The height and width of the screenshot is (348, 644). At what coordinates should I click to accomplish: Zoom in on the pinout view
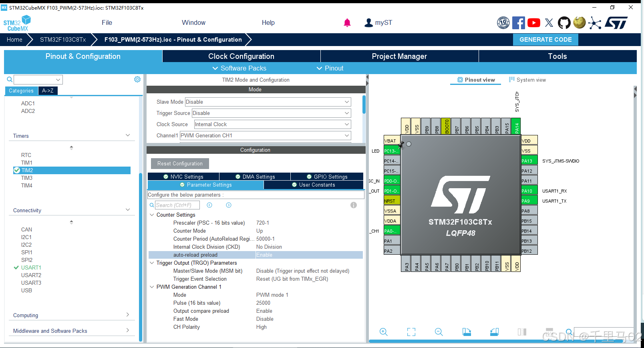pos(383,332)
